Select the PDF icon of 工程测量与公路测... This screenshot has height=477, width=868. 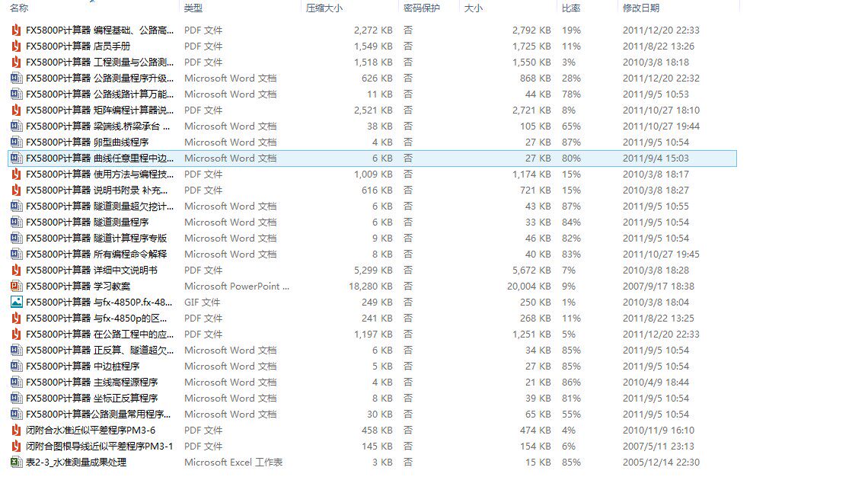(x=17, y=62)
